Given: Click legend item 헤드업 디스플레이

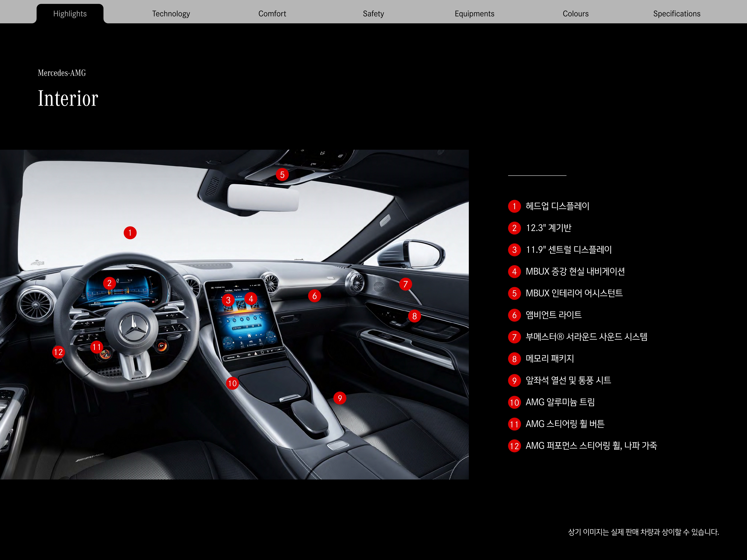Looking at the screenshot, I should (557, 206).
